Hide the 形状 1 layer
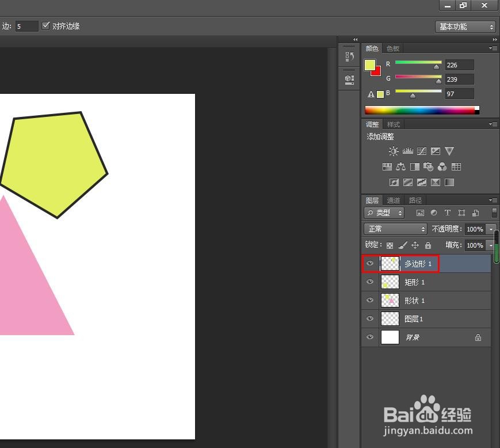Image resolution: width=500 pixels, height=448 pixels. pos(370,300)
